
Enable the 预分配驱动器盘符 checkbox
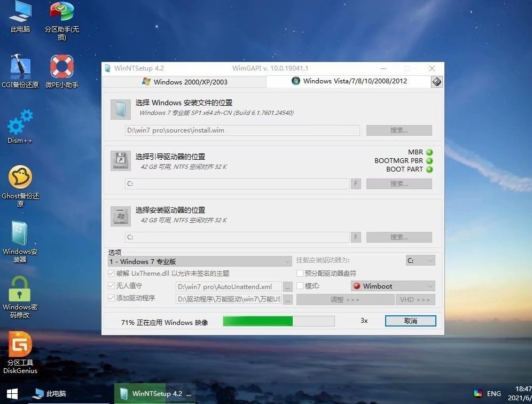tap(299, 273)
